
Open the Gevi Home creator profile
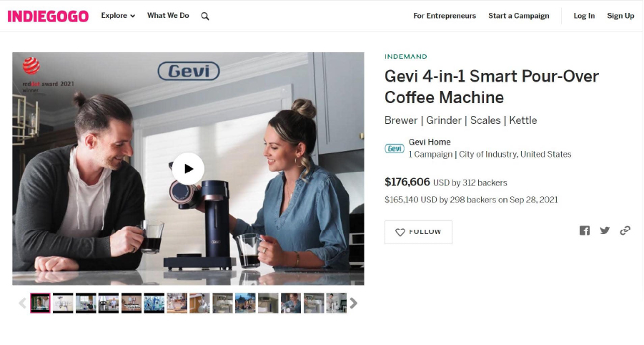coord(430,142)
